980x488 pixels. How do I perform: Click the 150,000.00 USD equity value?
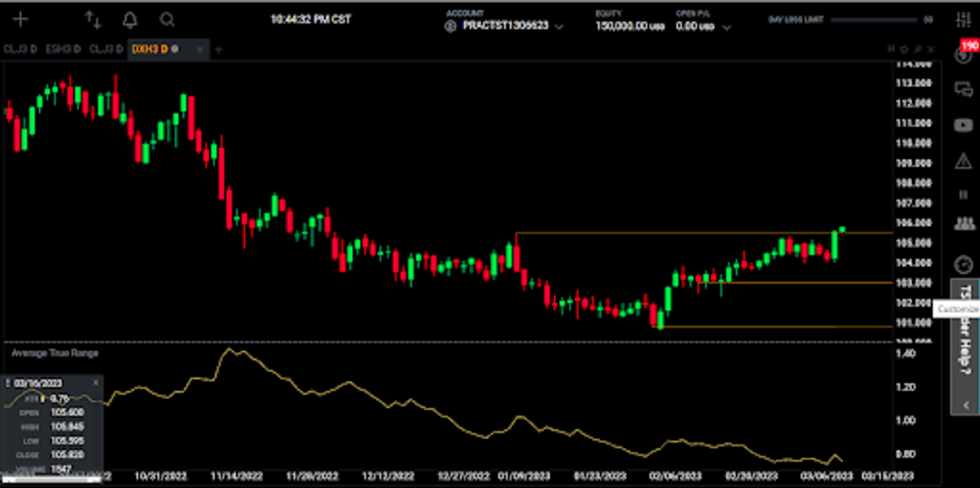[630, 27]
